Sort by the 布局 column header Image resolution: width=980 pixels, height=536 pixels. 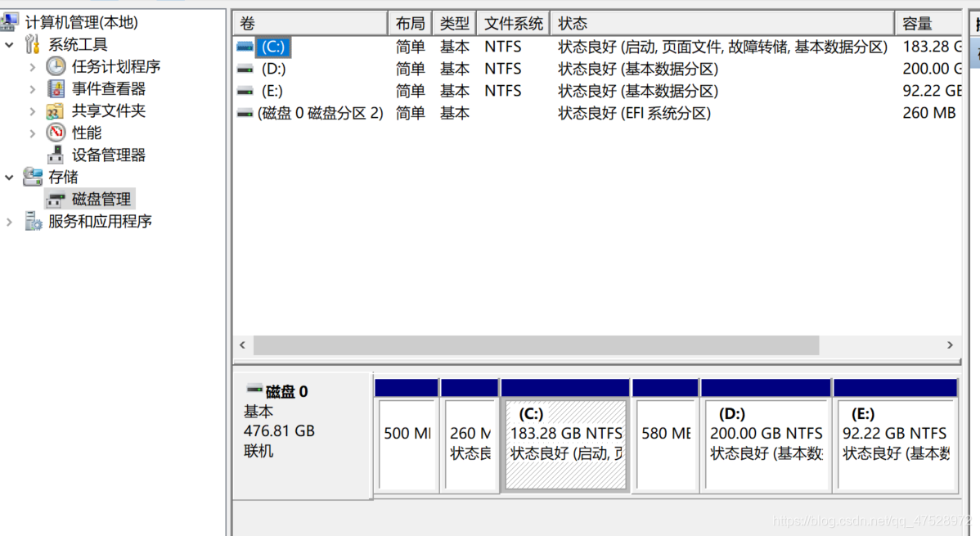click(410, 24)
